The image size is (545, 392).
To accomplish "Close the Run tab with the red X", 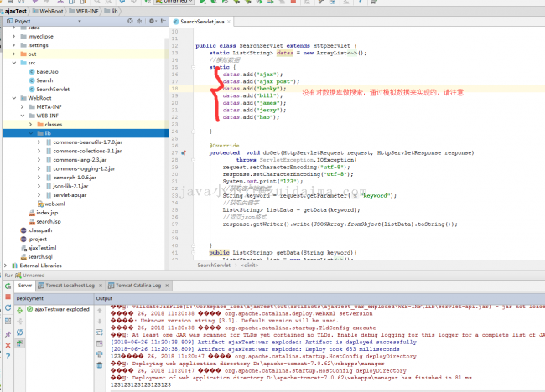I will 8,345.
